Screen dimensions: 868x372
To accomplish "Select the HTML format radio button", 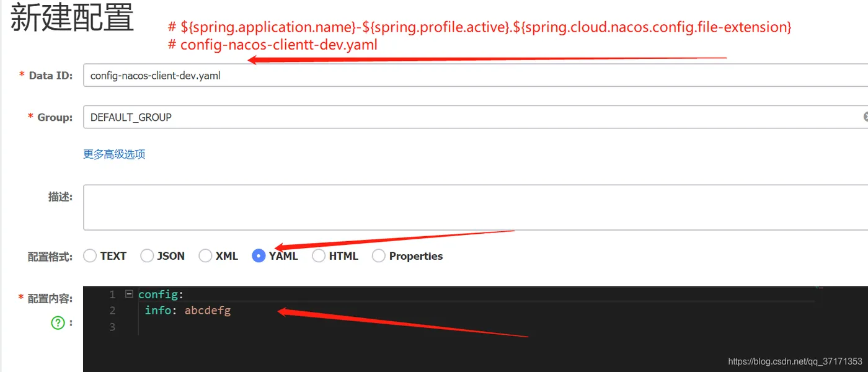I will [x=319, y=255].
